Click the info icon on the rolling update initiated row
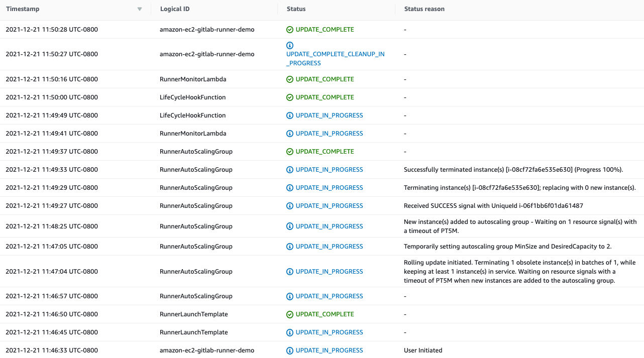 click(x=289, y=271)
